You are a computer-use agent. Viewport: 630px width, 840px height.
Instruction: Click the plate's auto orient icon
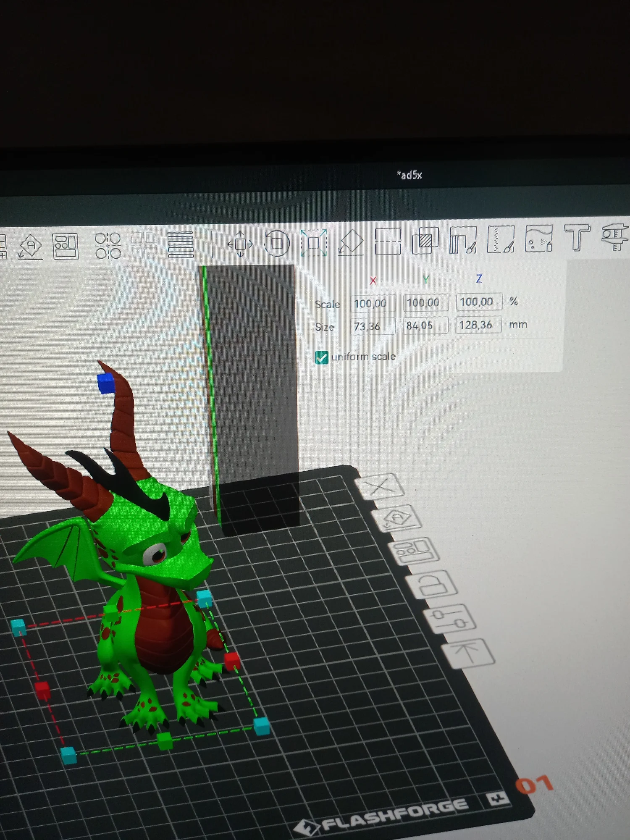[x=396, y=517]
